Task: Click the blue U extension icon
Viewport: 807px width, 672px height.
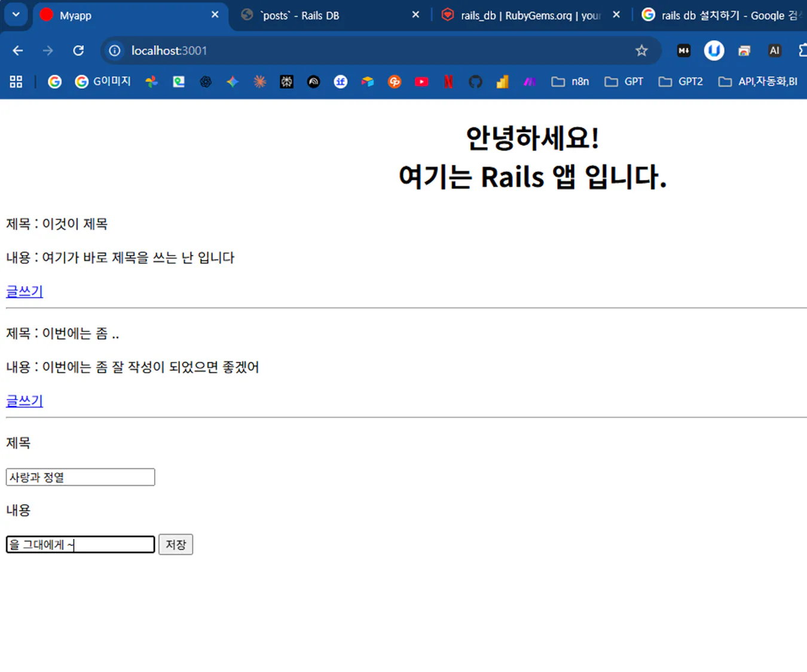Action: pos(713,51)
